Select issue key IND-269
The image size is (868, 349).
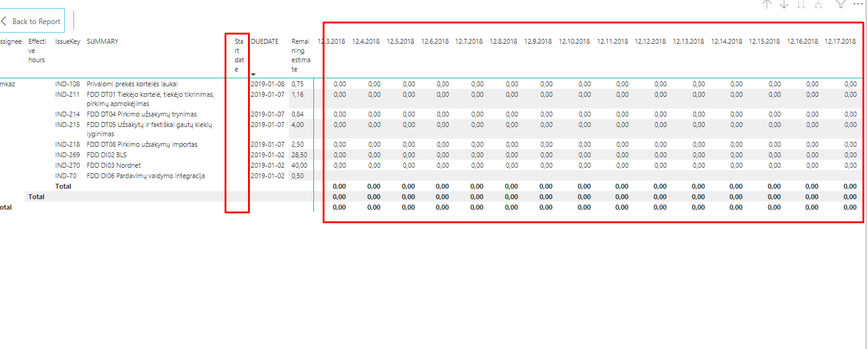(x=67, y=155)
